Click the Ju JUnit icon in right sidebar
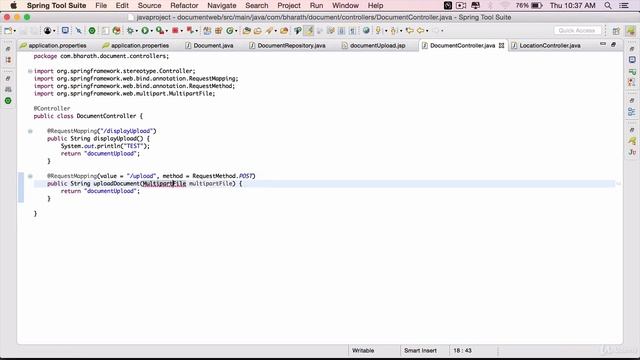The height and width of the screenshot is (360, 640). (x=632, y=152)
